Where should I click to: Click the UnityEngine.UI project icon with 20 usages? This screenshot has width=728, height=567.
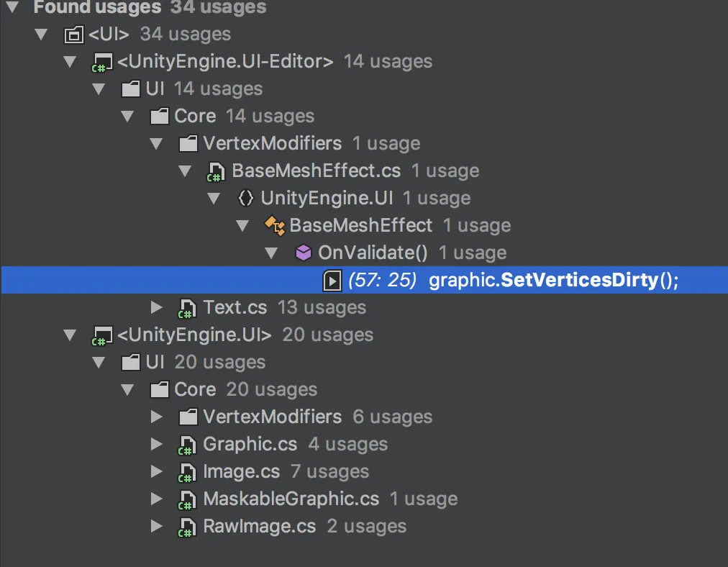[102, 336]
